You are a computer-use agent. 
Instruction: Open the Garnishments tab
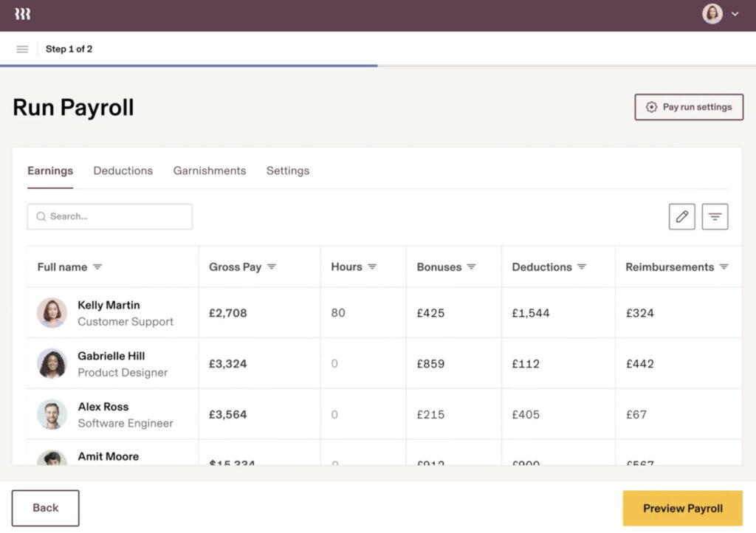[210, 171]
